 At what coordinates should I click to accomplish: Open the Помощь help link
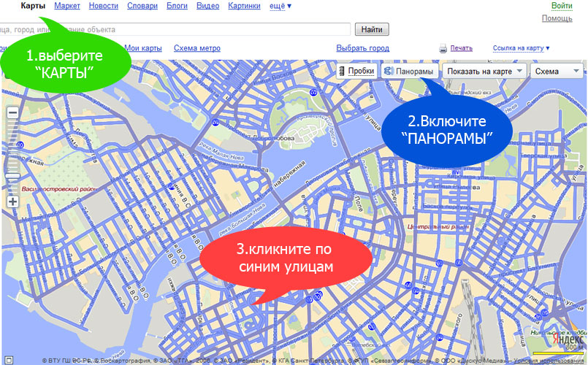(x=557, y=18)
